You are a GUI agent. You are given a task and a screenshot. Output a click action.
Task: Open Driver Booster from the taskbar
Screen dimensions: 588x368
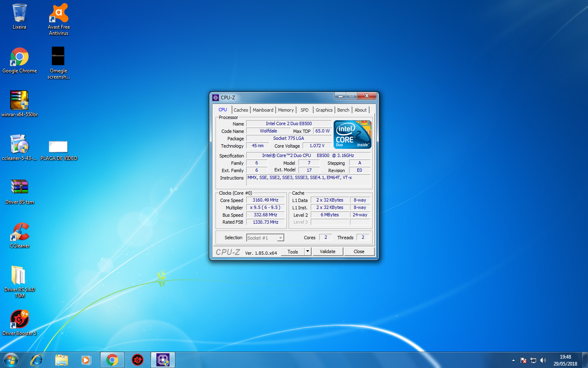138,360
